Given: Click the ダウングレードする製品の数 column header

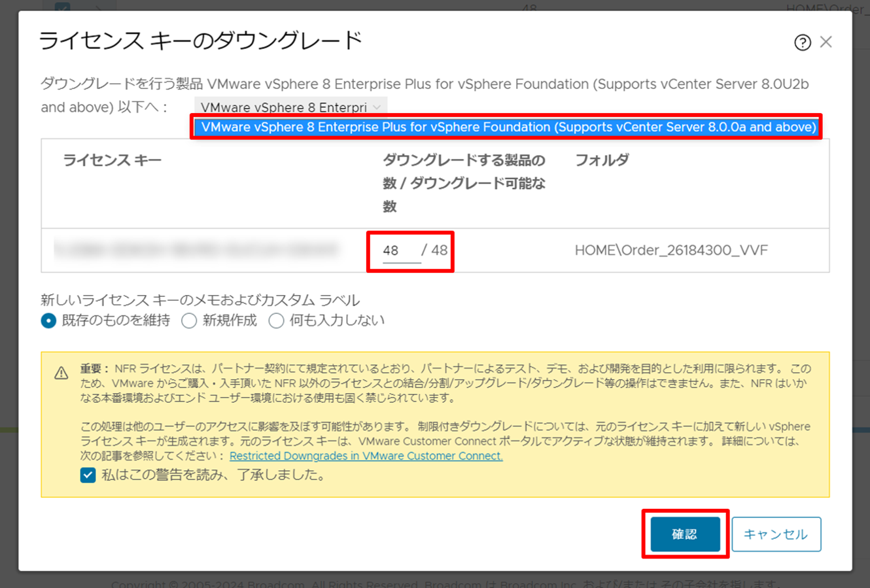Looking at the screenshot, I should (x=464, y=183).
